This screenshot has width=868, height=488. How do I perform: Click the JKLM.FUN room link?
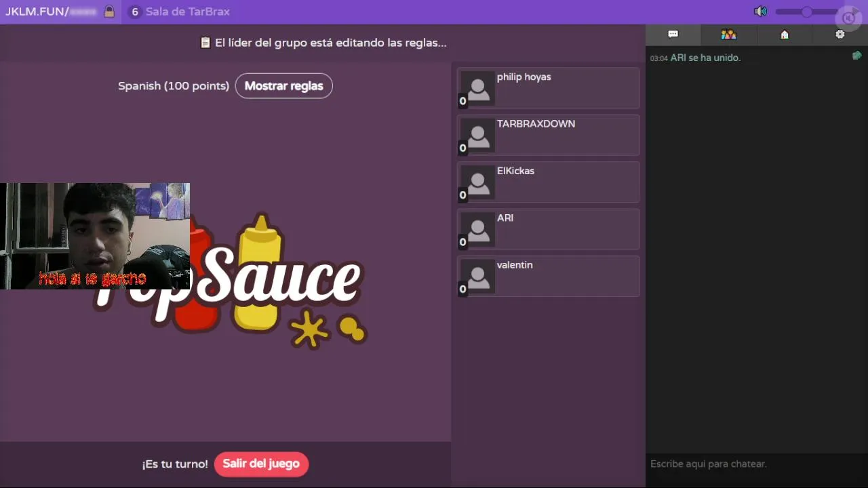tap(51, 12)
